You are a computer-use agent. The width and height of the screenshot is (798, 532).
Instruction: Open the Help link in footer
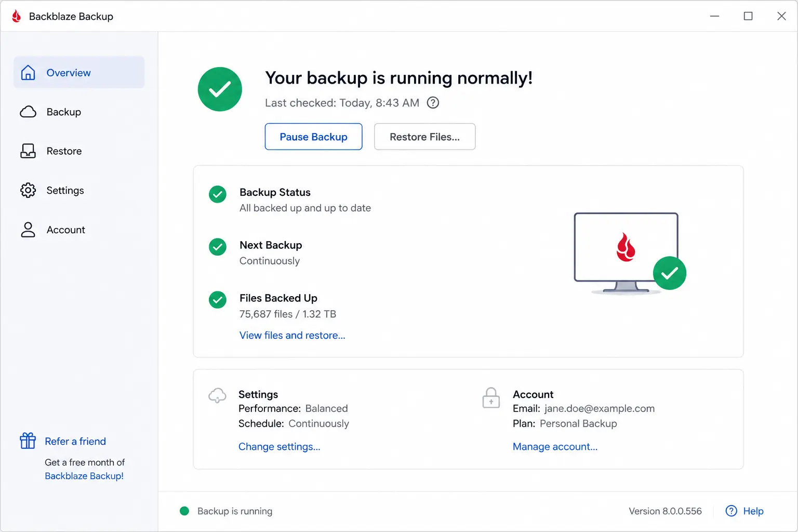point(753,511)
